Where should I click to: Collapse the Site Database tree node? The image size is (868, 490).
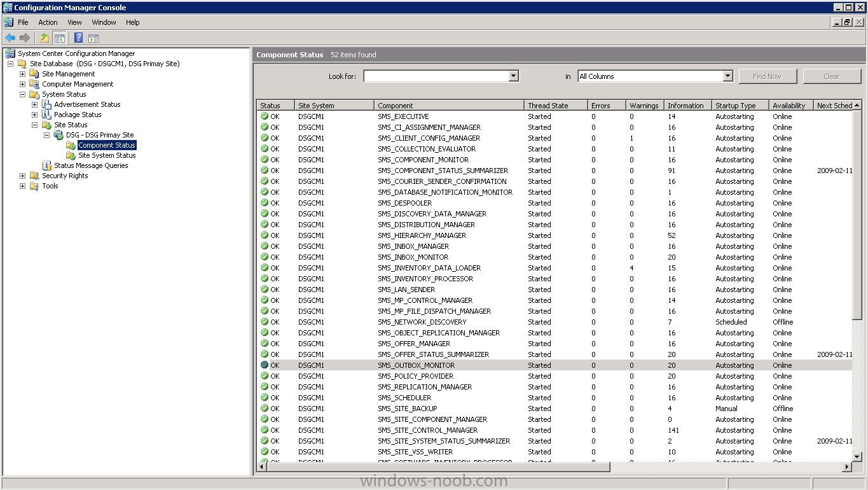click(10, 64)
